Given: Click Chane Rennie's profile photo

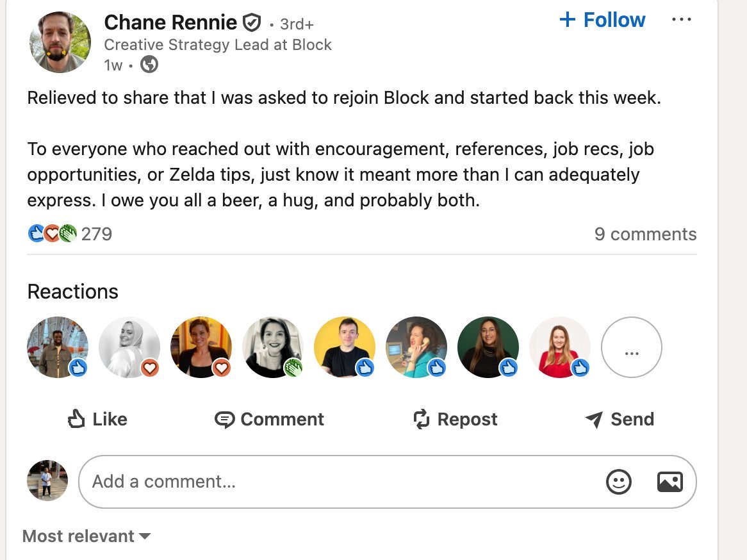Looking at the screenshot, I should 60,42.
